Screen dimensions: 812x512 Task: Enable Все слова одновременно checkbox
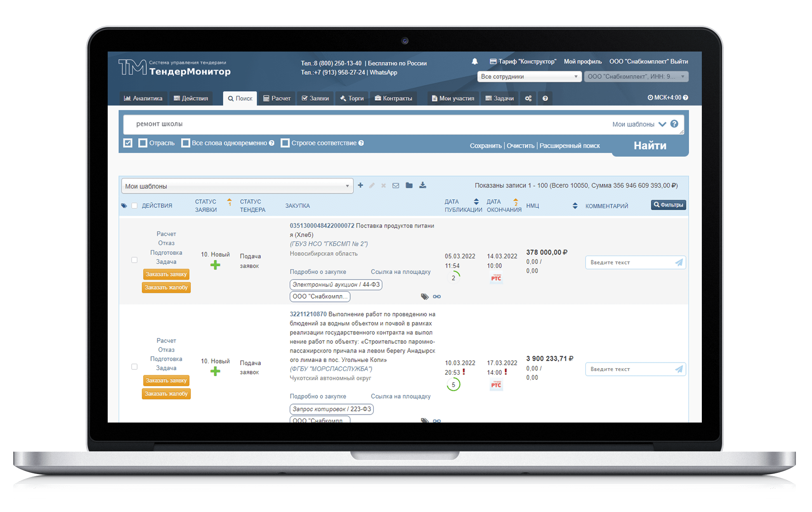pos(186,143)
